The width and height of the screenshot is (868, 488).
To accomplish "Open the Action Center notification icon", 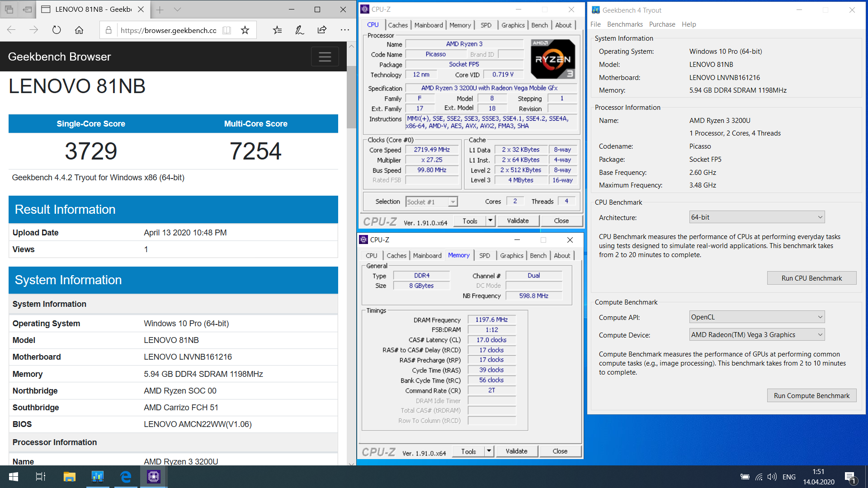I will (850, 477).
